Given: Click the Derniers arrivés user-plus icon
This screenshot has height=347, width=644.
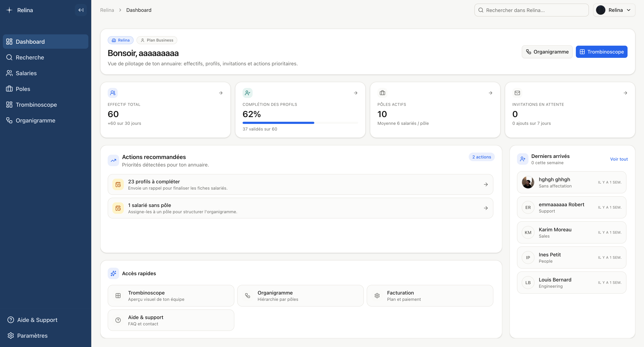Looking at the screenshot, I should [523, 159].
